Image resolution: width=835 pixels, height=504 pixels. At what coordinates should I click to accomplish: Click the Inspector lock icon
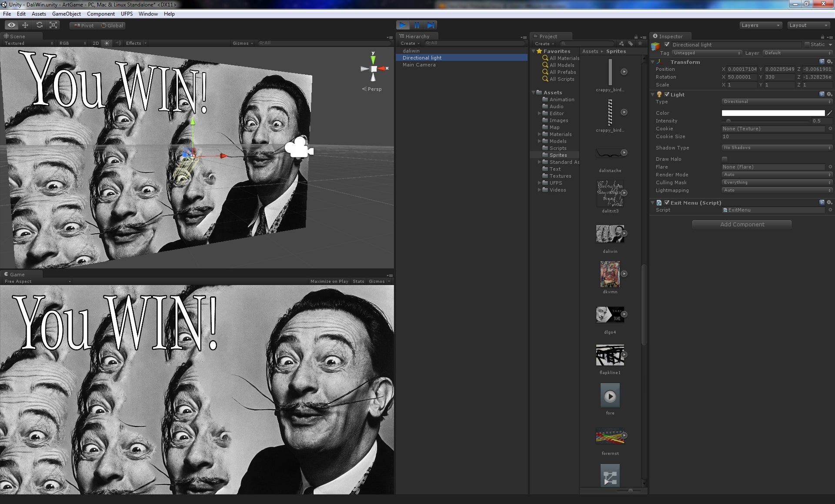tap(822, 37)
